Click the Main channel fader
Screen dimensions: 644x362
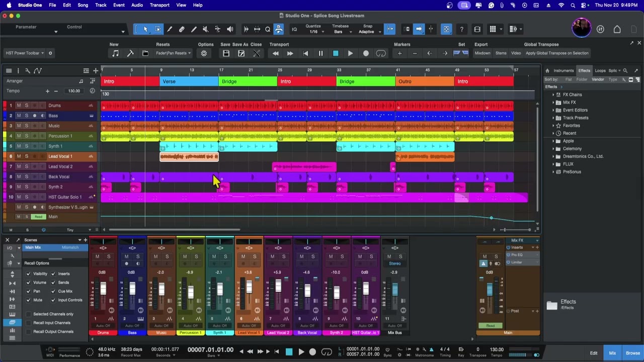[490, 290]
